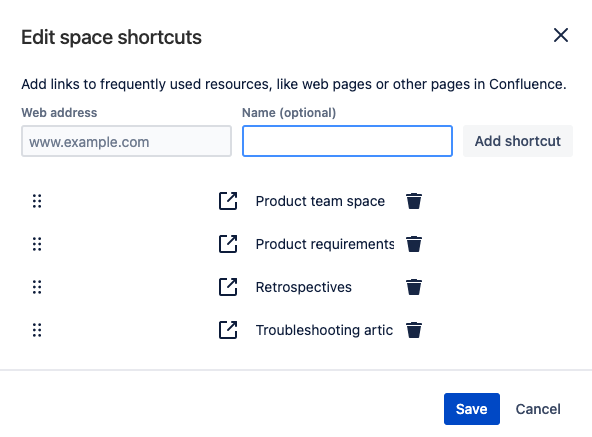Select the Retrospectives shortcut name
Viewport: 592px width, 437px height.
tap(304, 287)
